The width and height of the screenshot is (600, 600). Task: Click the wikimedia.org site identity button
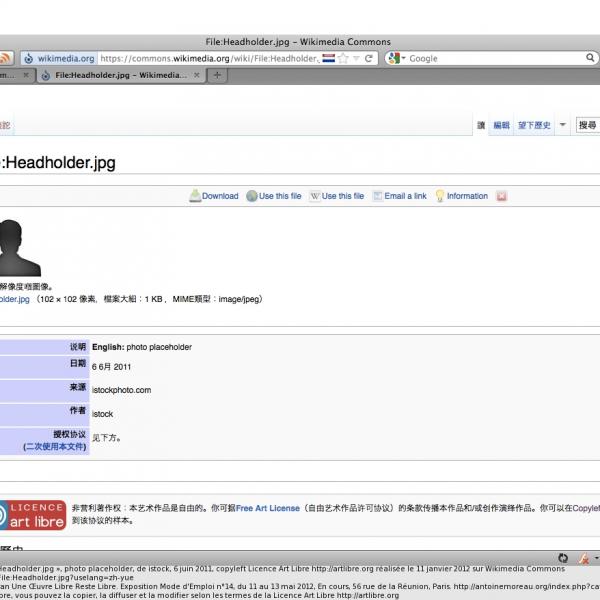pos(59,58)
